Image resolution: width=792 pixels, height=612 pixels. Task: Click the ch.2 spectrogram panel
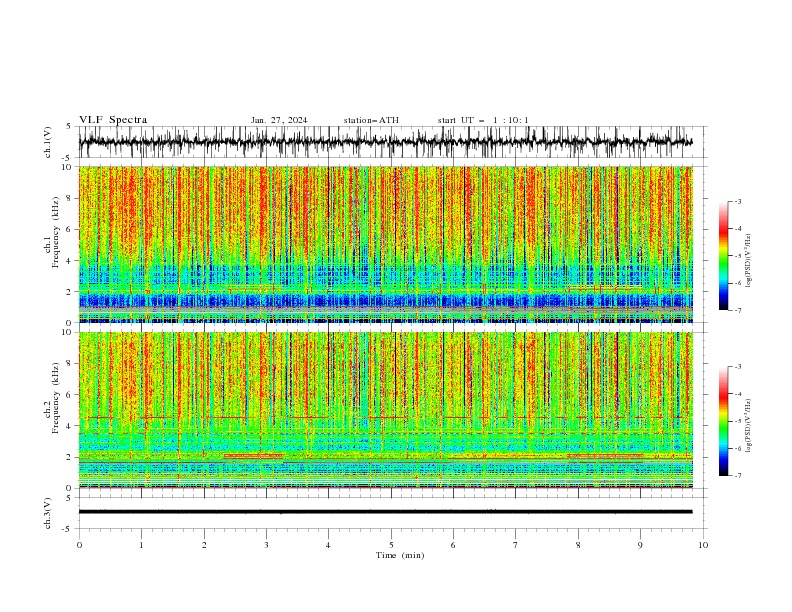coord(385,410)
